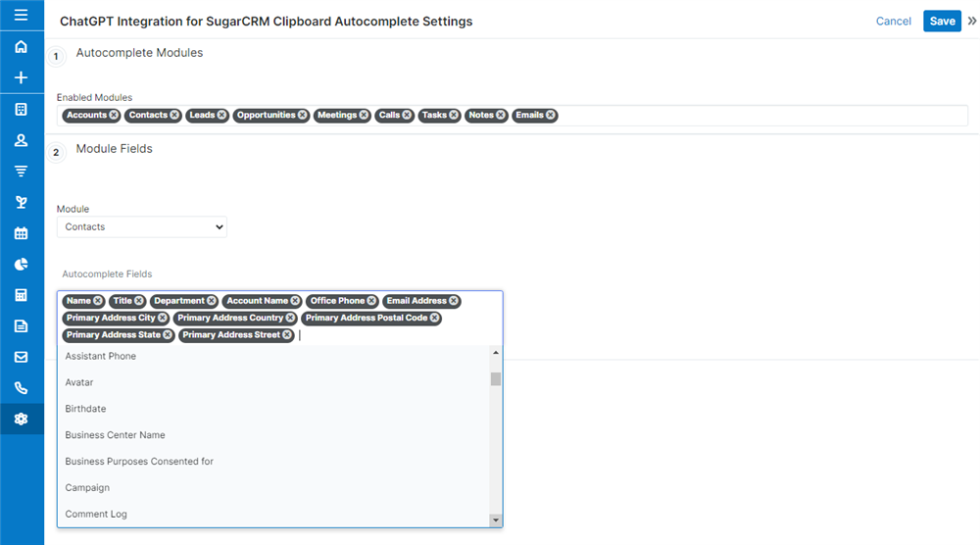
Task: Select Birthdate from the field list
Action: [x=85, y=409]
